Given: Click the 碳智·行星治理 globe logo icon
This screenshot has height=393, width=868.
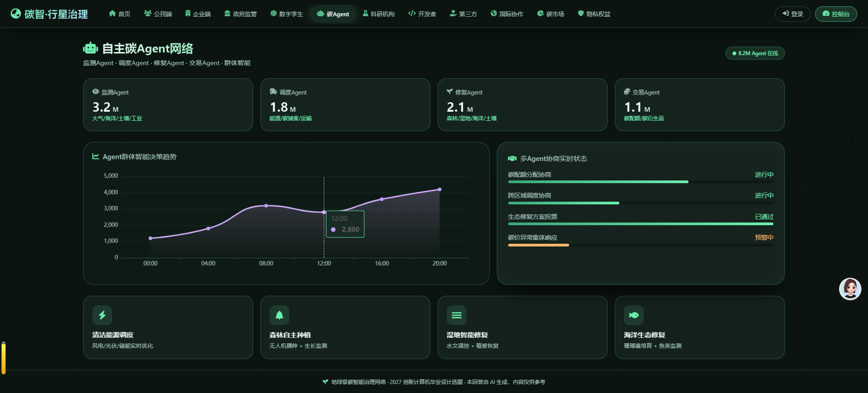Looking at the screenshot, I should (16, 14).
